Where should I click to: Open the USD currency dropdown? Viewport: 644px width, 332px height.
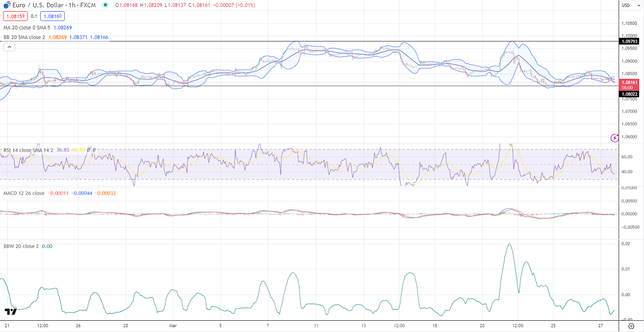(631, 5)
